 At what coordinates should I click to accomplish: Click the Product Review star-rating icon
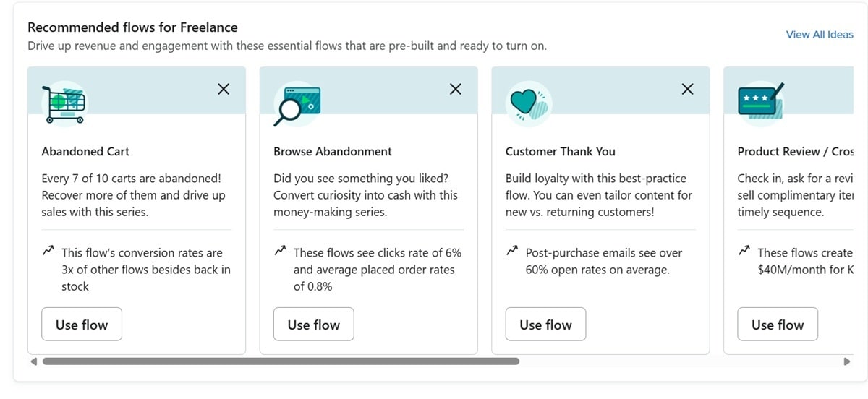coord(760,101)
